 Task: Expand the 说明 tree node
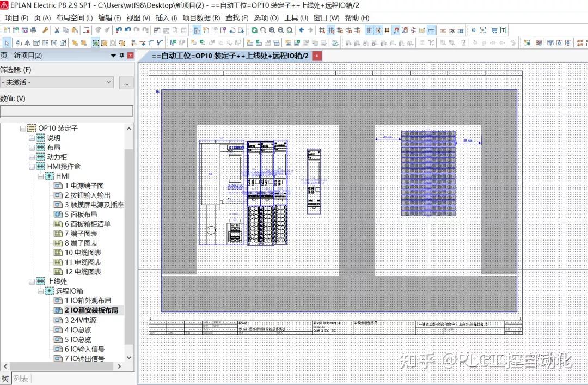32,138
